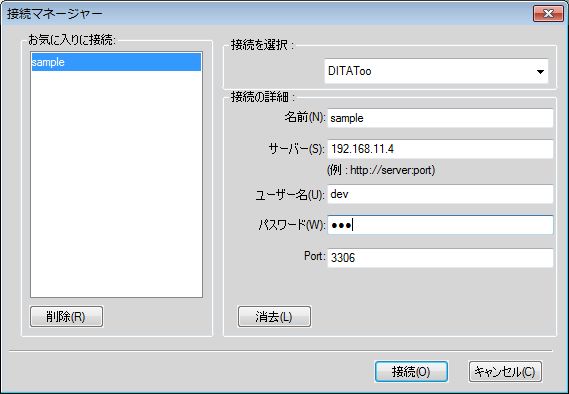Click the 削除(R) delete button
569x394 pixels.
click(66, 317)
